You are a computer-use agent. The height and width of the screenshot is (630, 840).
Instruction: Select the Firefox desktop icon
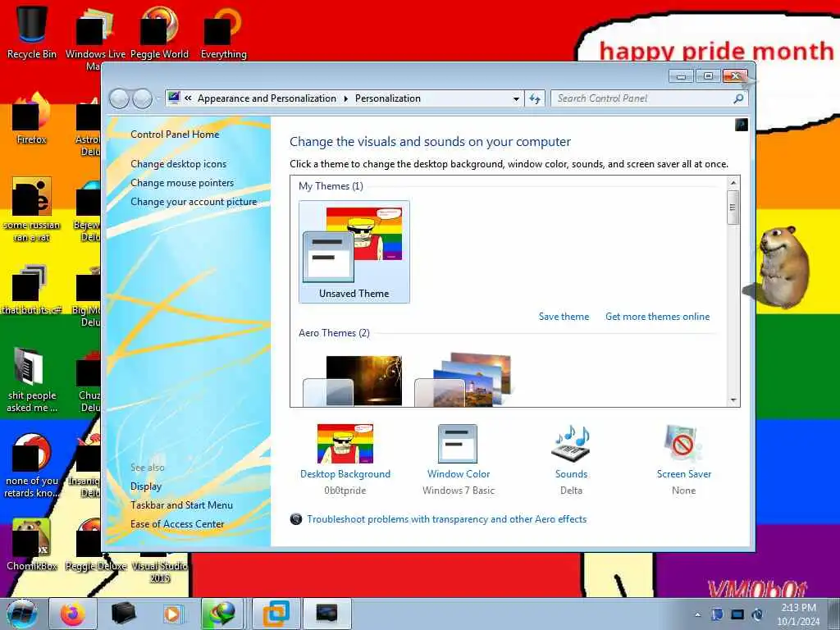point(32,118)
